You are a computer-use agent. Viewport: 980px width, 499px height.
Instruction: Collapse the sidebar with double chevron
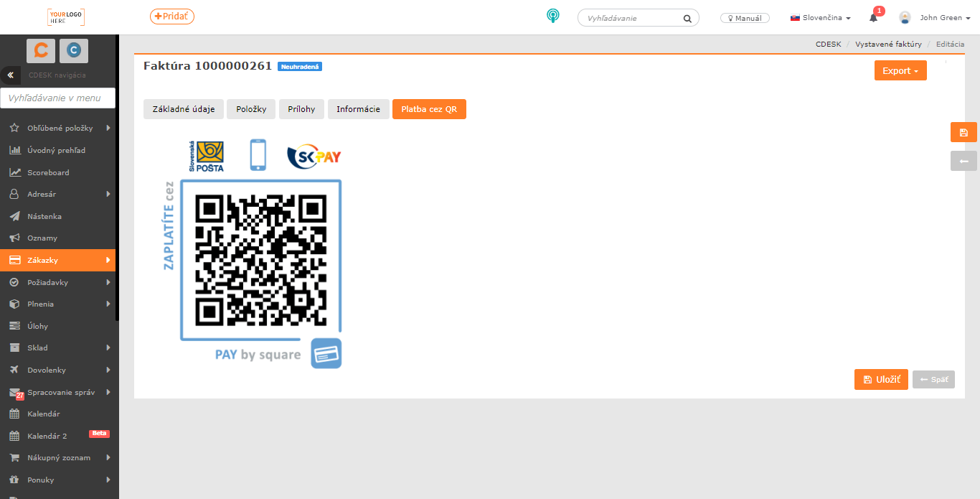11,75
